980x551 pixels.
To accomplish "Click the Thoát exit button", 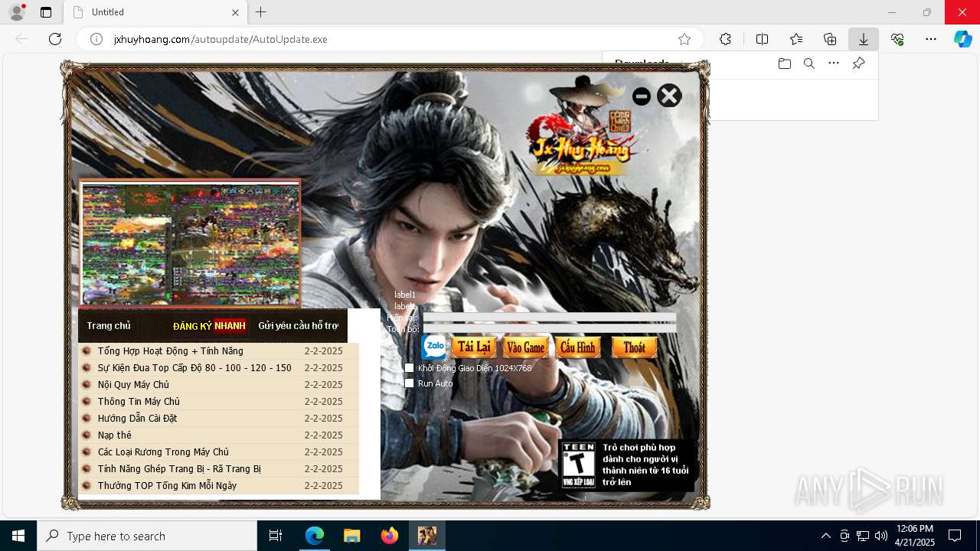I will [x=634, y=347].
